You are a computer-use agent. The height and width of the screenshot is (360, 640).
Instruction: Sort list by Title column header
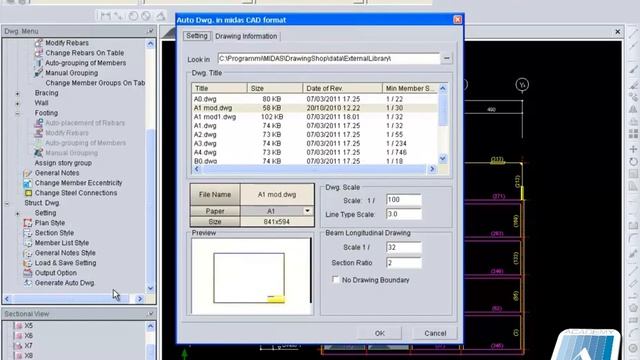(x=219, y=88)
